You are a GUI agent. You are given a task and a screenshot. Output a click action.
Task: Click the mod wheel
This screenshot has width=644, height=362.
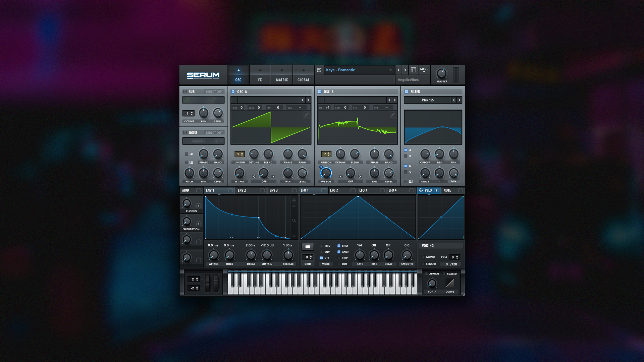(x=215, y=283)
